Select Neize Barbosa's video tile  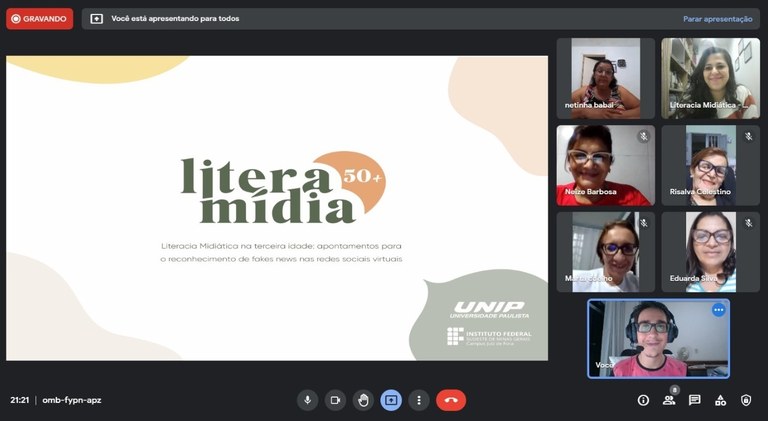coord(605,165)
